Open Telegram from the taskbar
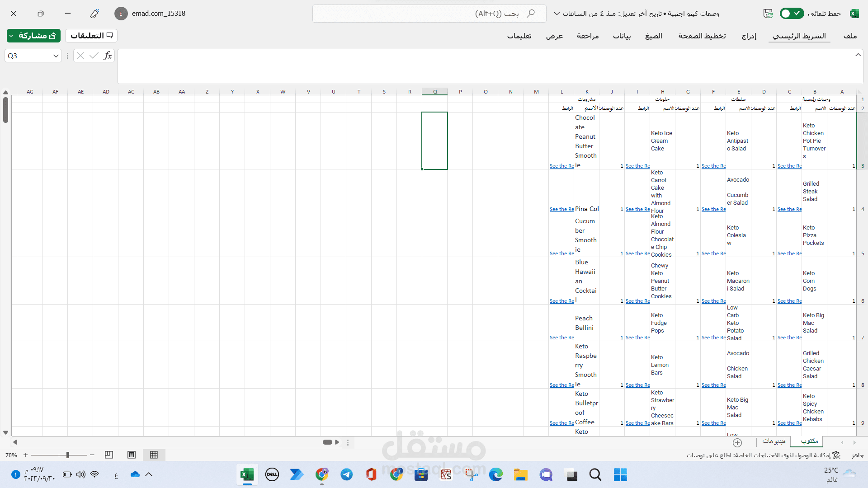Viewport: 868px width, 488px height. pyautogui.click(x=347, y=474)
